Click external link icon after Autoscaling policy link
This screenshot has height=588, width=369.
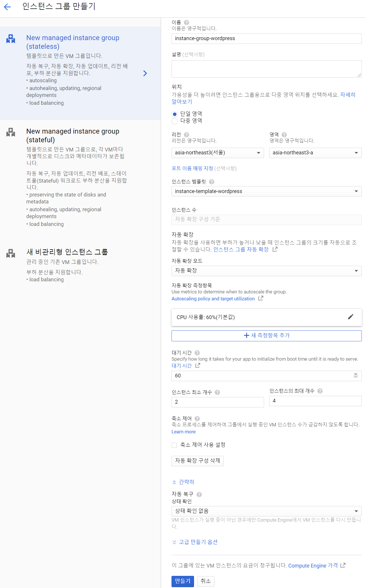click(261, 298)
